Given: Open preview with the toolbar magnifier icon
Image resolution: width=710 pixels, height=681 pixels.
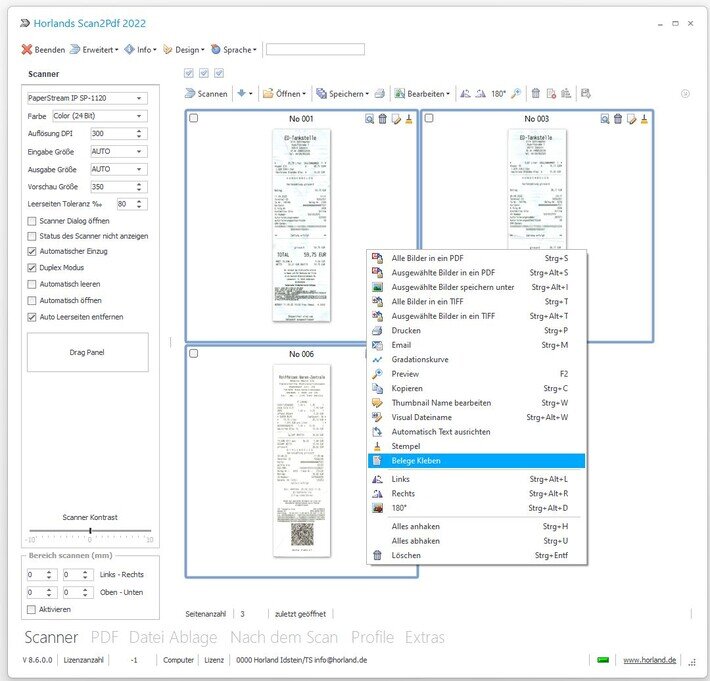Looking at the screenshot, I should pos(516,94).
